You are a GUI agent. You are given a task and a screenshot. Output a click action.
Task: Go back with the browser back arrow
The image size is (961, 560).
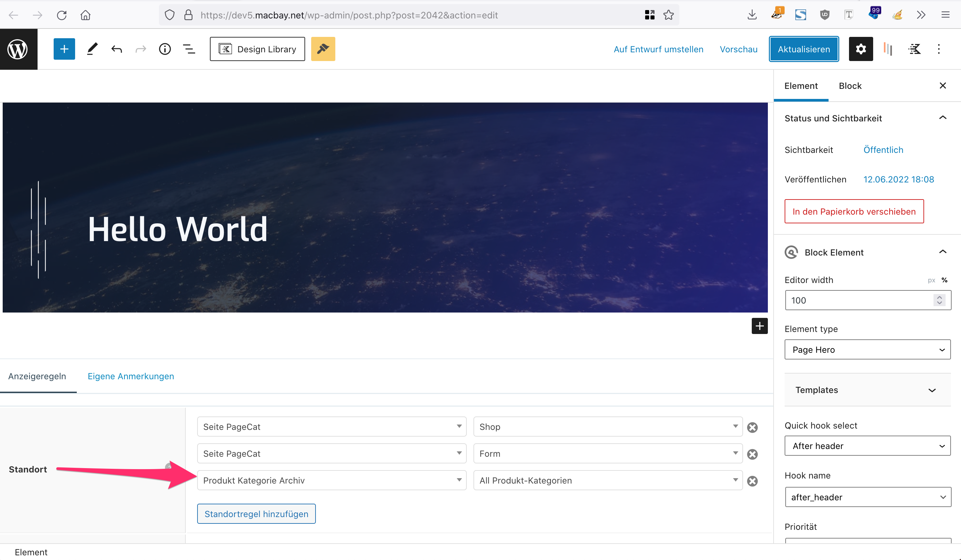click(x=14, y=15)
